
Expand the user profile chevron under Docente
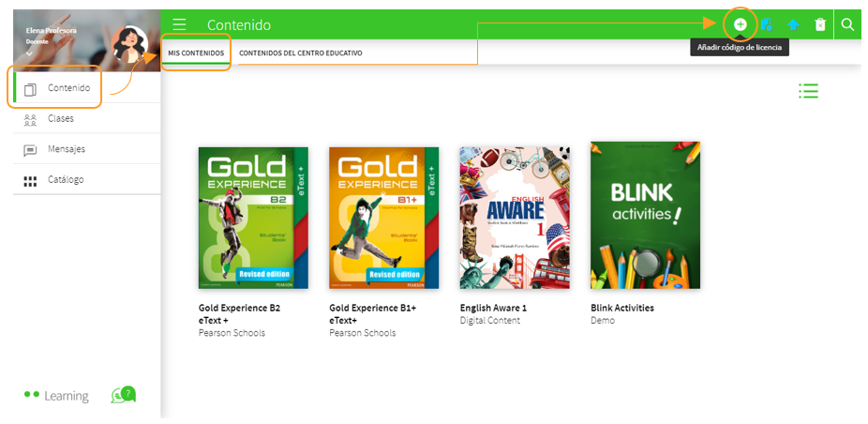click(x=29, y=53)
